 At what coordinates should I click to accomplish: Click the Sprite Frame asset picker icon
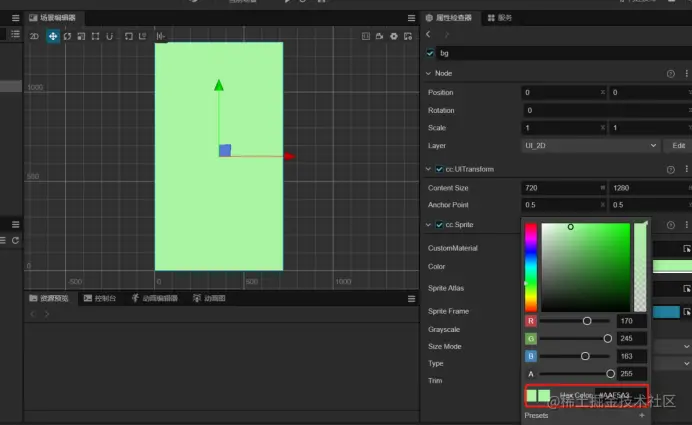[x=687, y=312]
